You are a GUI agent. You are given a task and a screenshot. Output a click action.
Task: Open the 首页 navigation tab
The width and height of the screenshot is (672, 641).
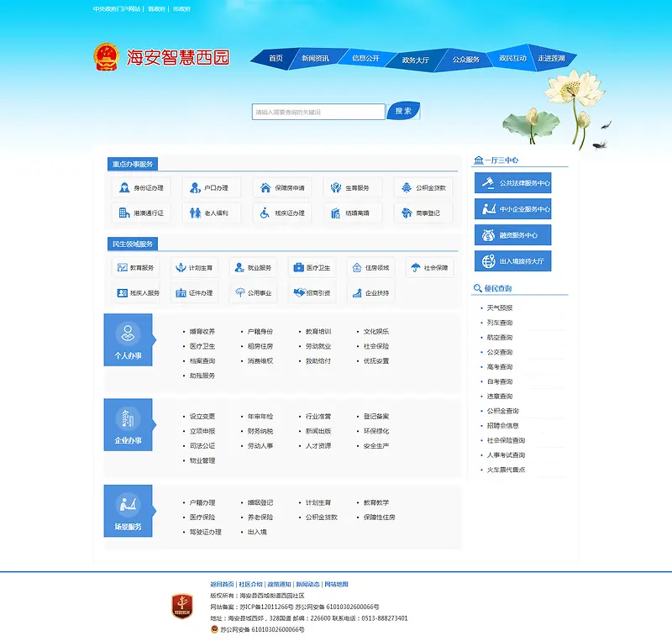click(276, 58)
